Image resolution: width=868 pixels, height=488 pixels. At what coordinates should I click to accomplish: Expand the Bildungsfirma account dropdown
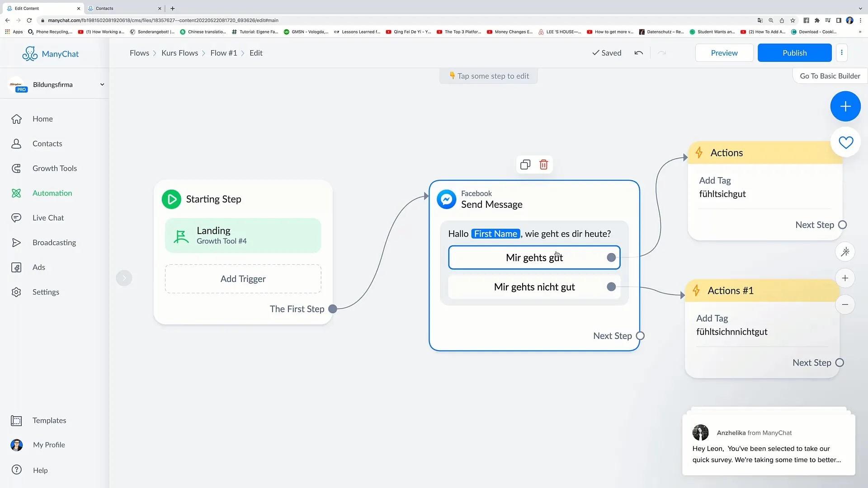pos(102,84)
